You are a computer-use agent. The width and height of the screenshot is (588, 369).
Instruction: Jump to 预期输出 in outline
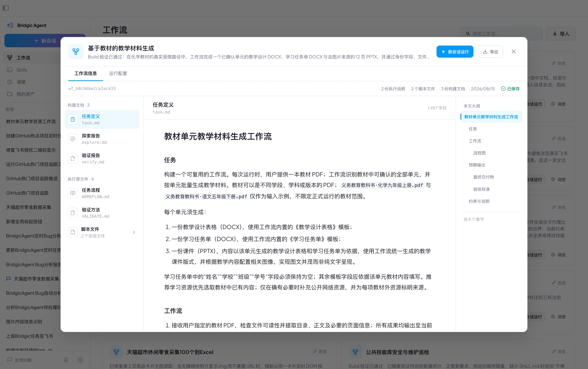pyautogui.click(x=477, y=165)
